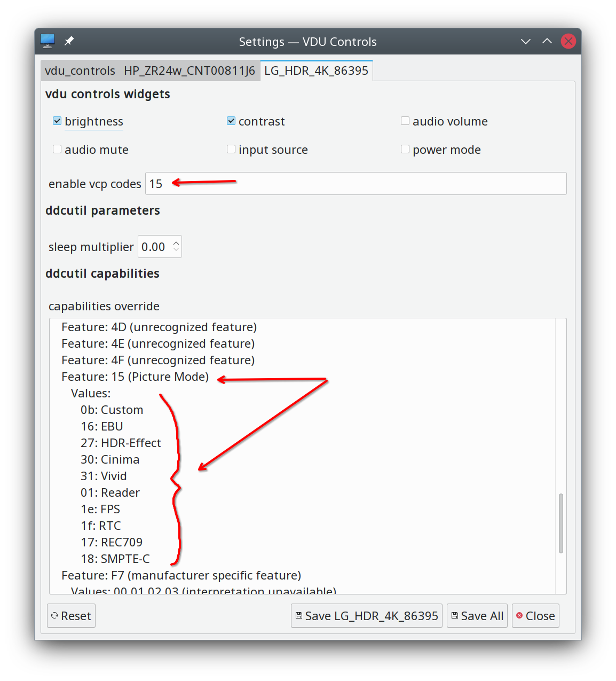Enable the power mode checkbox
Image resolution: width=616 pixels, height=681 pixels.
pyautogui.click(x=405, y=149)
